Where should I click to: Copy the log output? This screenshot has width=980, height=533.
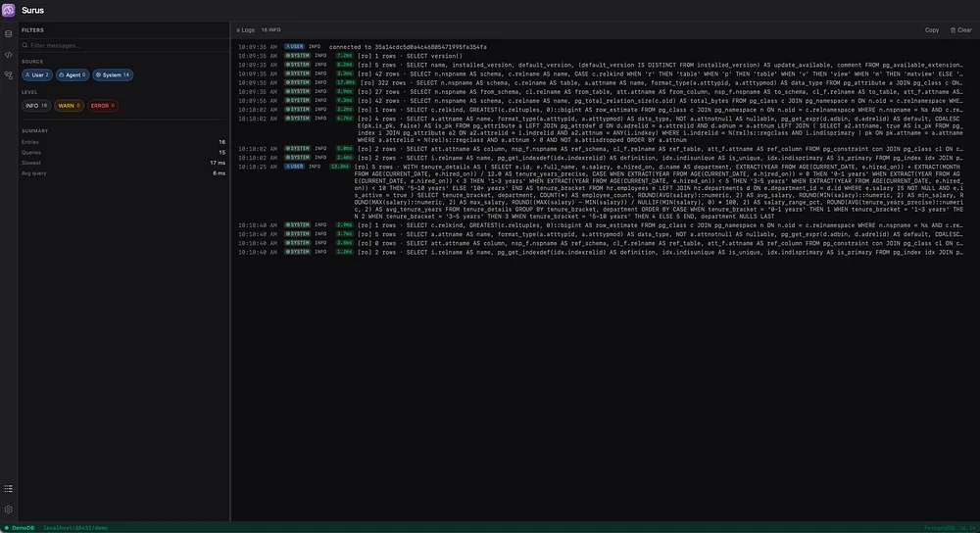(932, 30)
